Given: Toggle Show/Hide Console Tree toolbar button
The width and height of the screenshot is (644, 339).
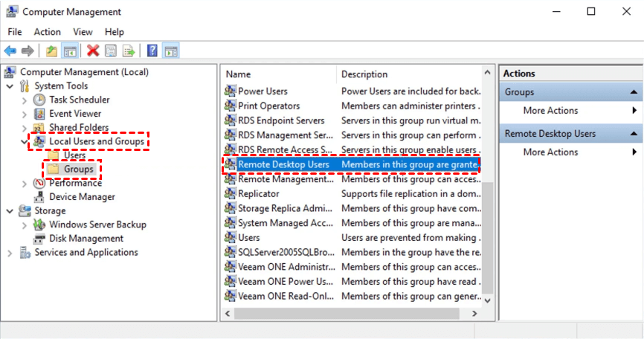Looking at the screenshot, I should point(70,51).
